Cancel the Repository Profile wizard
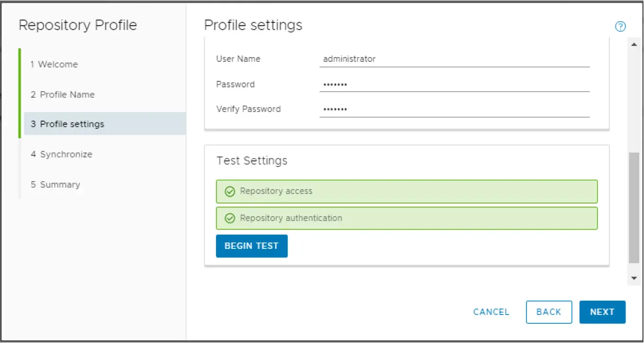Viewport: 644px width, 343px height. 491,312
